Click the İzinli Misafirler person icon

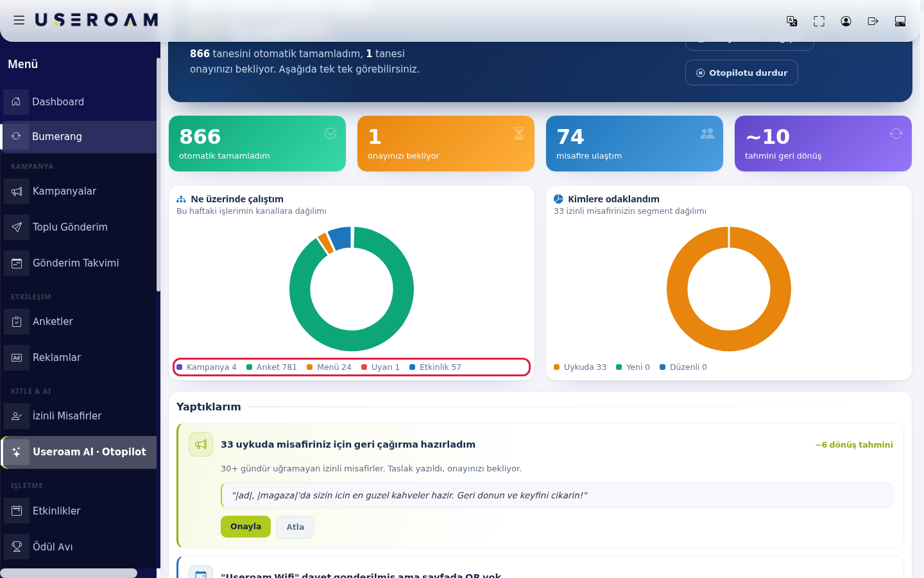(x=17, y=416)
